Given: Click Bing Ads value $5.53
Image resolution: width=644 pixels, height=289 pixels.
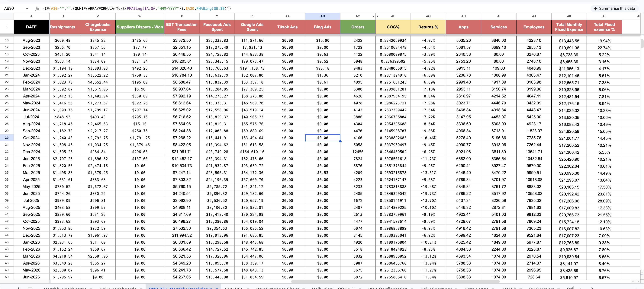Looking at the screenshot, I should click(x=323, y=173).
